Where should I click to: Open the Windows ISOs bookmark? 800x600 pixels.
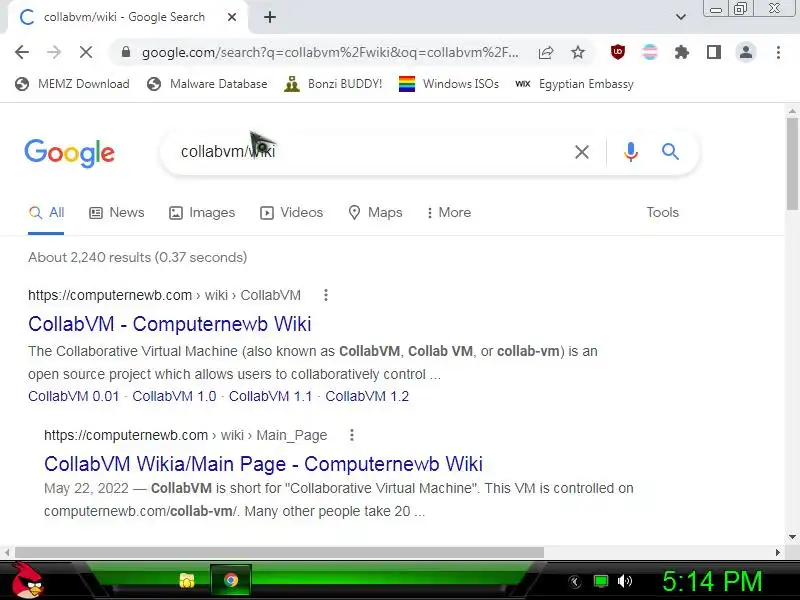tap(449, 84)
